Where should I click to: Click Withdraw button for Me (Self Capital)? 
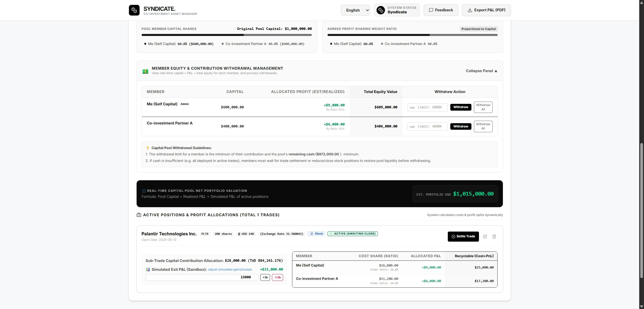461,107
